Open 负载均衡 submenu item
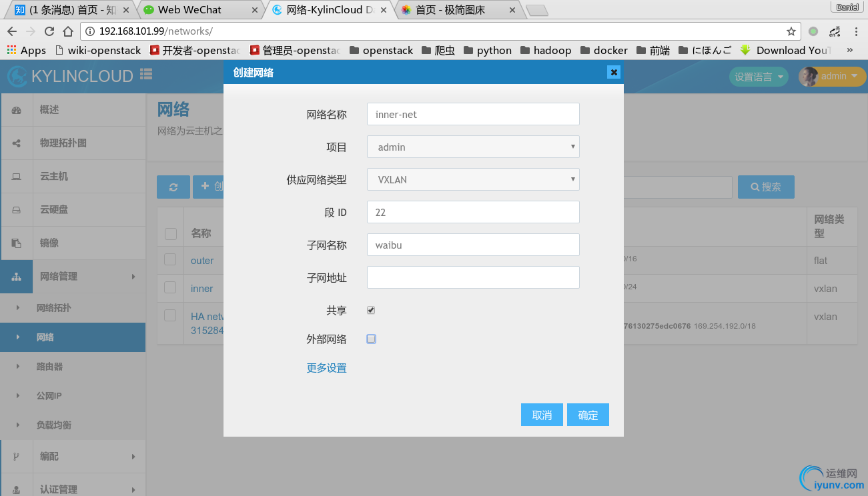This screenshot has height=496, width=868. pyautogui.click(x=73, y=425)
